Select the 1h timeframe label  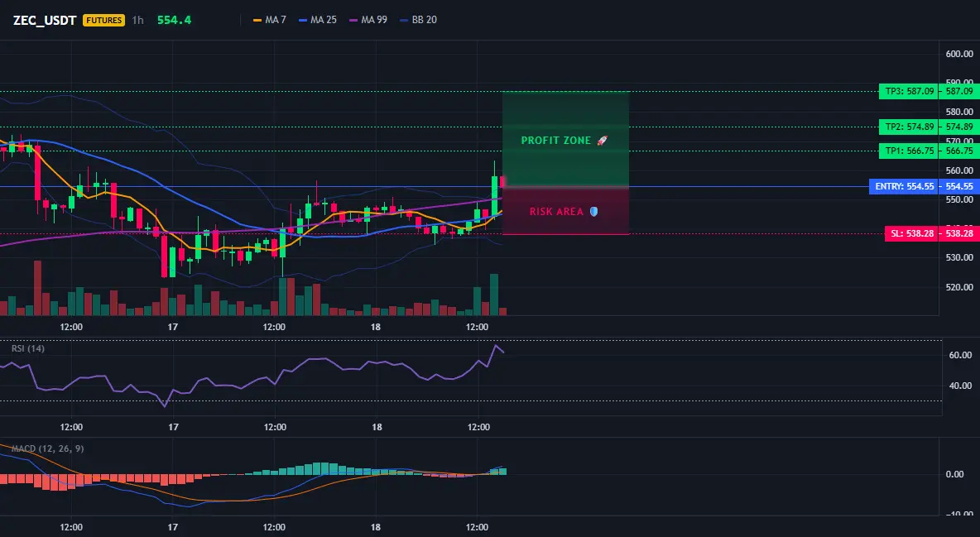[137, 20]
